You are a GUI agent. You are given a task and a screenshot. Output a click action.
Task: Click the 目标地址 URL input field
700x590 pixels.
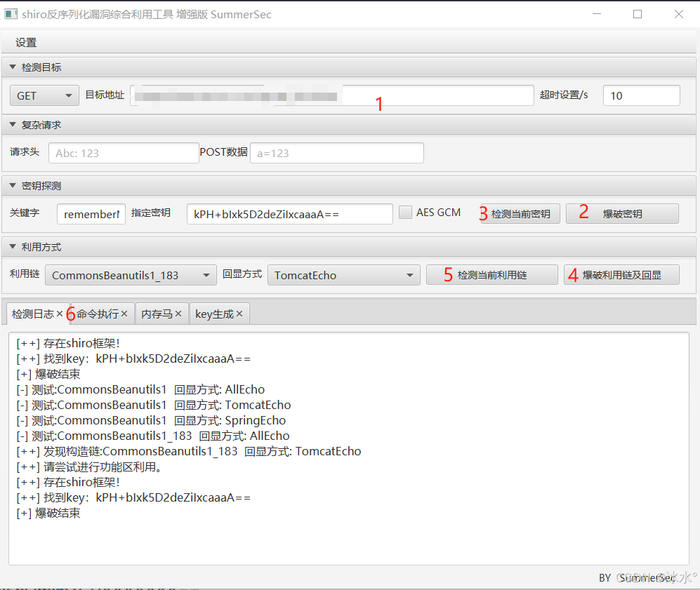pyautogui.click(x=330, y=95)
